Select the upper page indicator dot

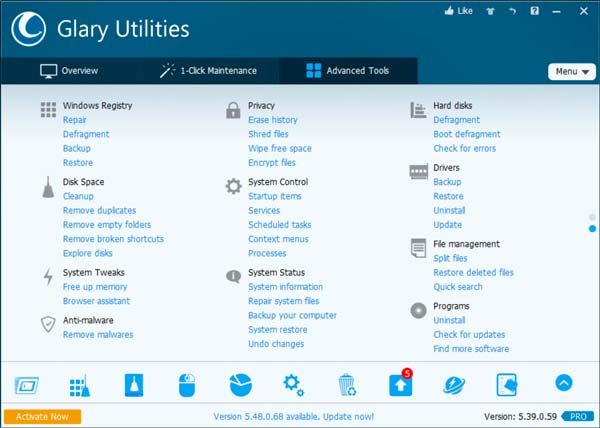coord(592,217)
